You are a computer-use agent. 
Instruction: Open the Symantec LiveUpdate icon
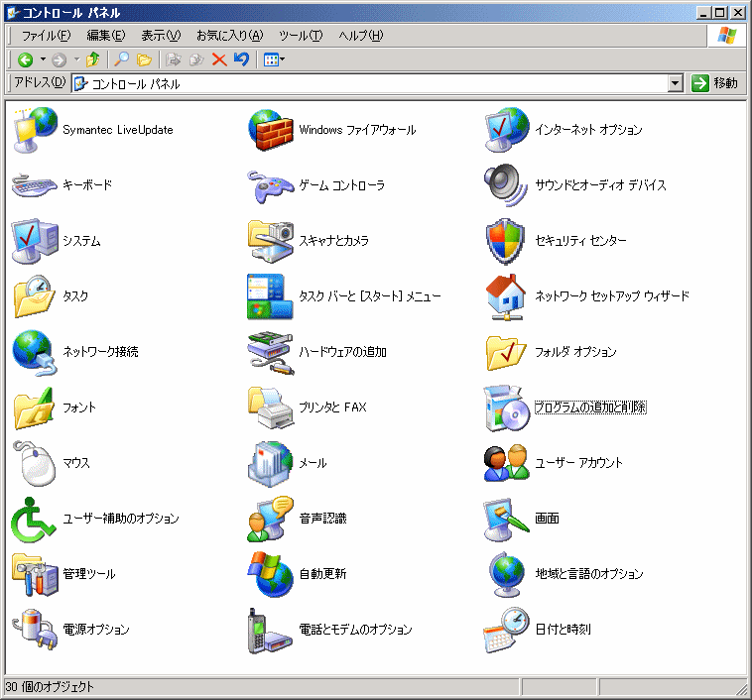36,130
